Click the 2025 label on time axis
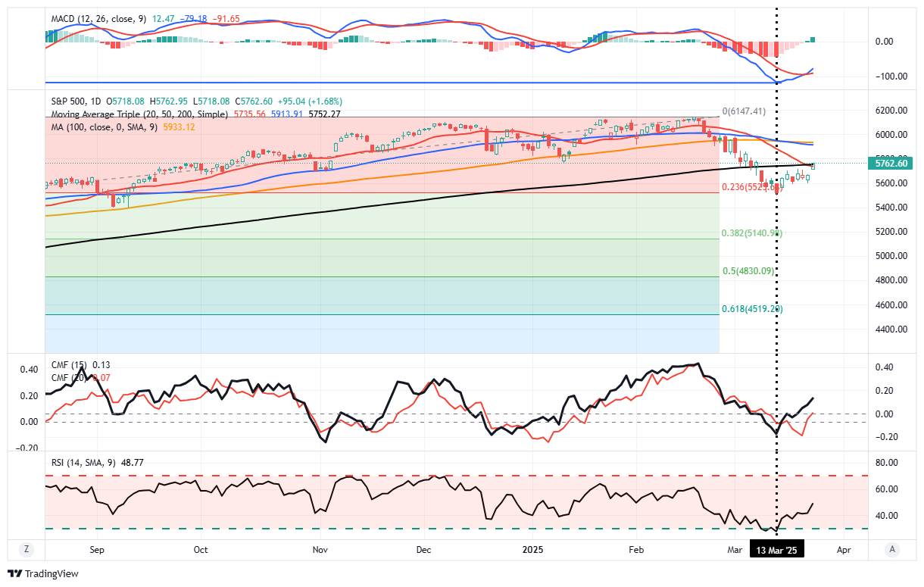The height and width of the screenshot is (587, 924). coord(532,549)
